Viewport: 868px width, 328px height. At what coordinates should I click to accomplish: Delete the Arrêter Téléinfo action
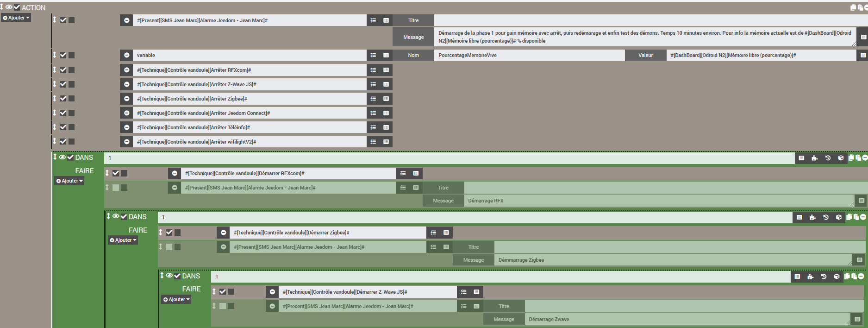(x=126, y=127)
